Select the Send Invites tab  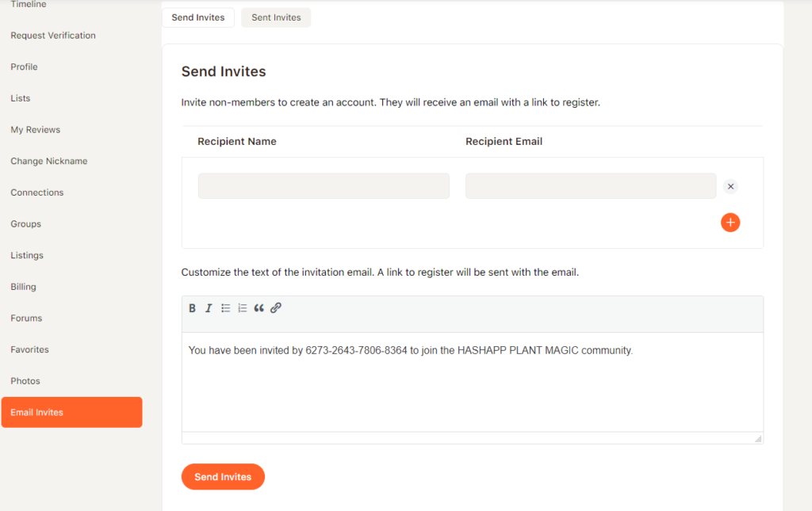click(198, 17)
